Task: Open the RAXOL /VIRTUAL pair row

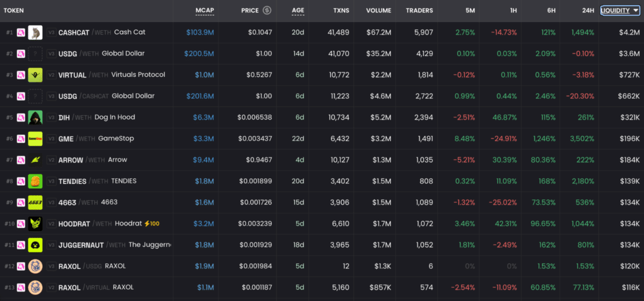Action: [322, 287]
